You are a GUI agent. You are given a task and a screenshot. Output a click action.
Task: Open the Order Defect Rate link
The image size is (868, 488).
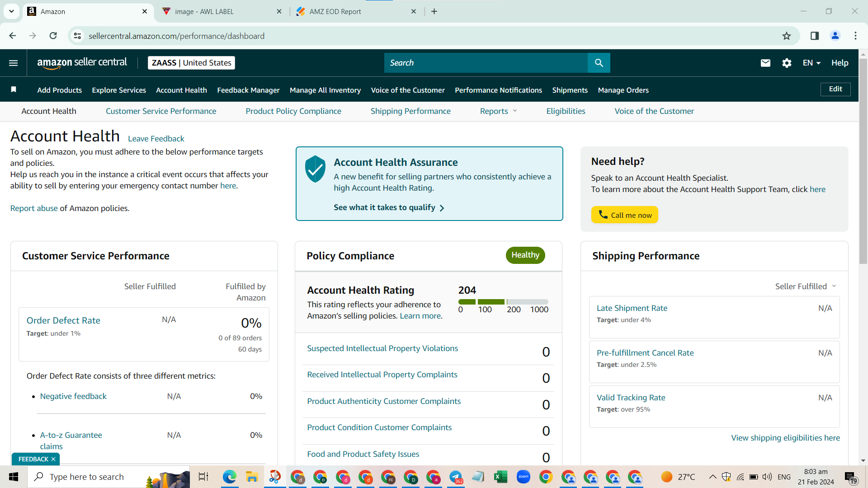63,320
